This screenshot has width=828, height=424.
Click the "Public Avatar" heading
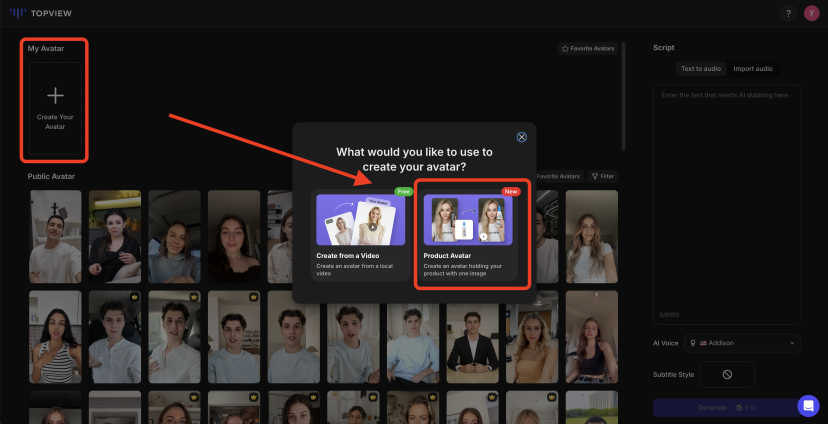click(51, 176)
